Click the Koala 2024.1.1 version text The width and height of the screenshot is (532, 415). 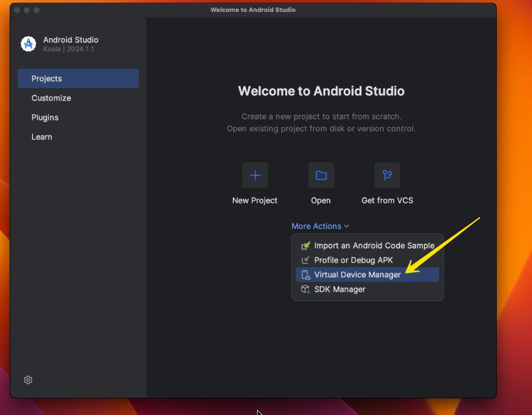68,49
